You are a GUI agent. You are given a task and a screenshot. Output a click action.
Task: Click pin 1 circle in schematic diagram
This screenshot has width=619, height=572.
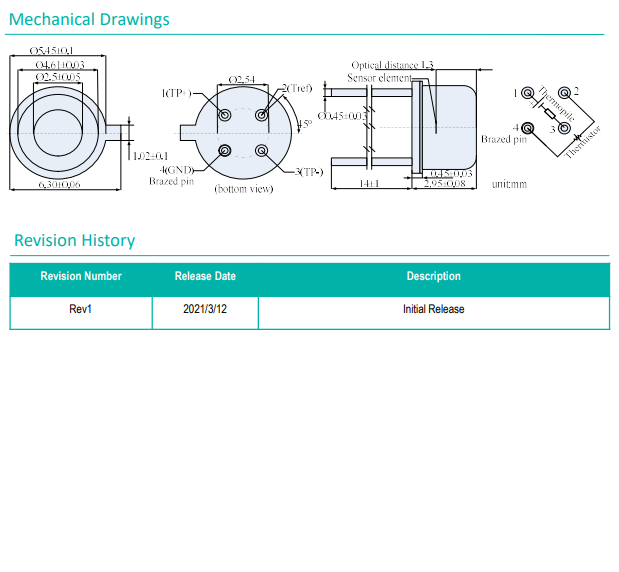527,93
